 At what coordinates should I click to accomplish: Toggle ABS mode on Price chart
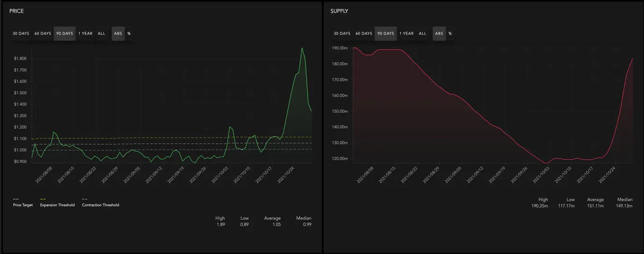118,34
